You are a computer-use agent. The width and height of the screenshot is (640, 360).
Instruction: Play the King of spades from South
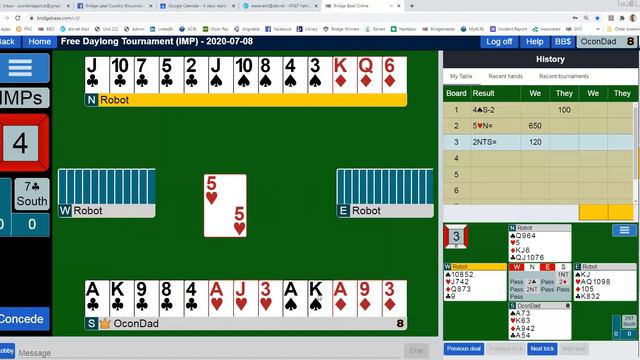click(x=320, y=298)
